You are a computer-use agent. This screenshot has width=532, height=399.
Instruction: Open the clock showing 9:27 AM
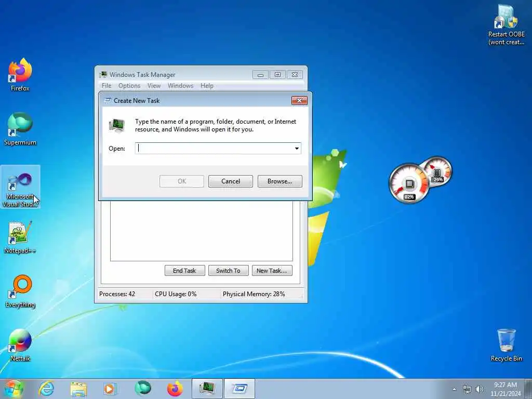506,389
